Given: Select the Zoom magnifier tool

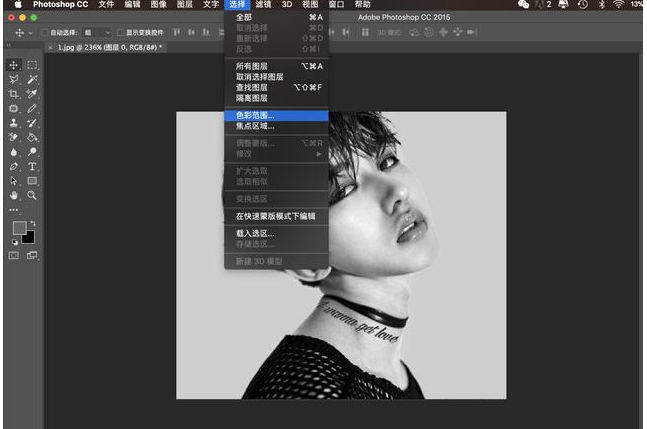Looking at the screenshot, I should pyautogui.click(x=32, y=195).
